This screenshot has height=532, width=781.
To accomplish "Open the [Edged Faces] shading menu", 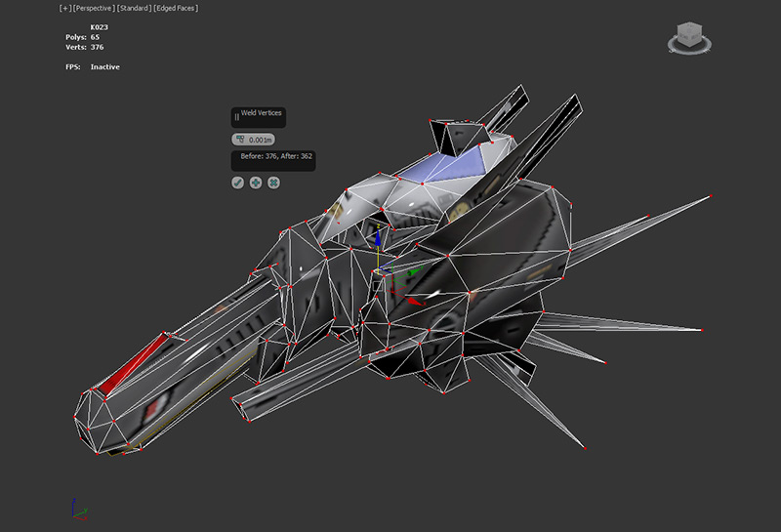I will pos(176,8).
